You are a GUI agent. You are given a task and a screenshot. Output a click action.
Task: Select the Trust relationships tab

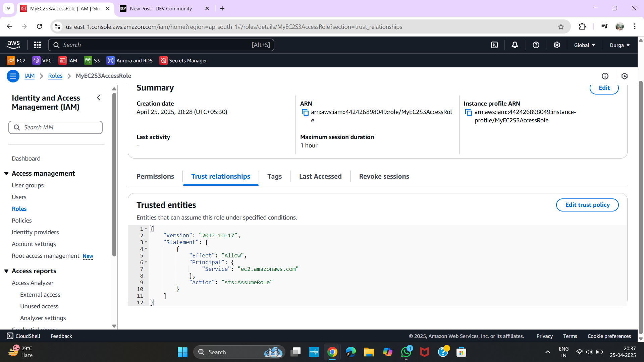pos(221,176)
